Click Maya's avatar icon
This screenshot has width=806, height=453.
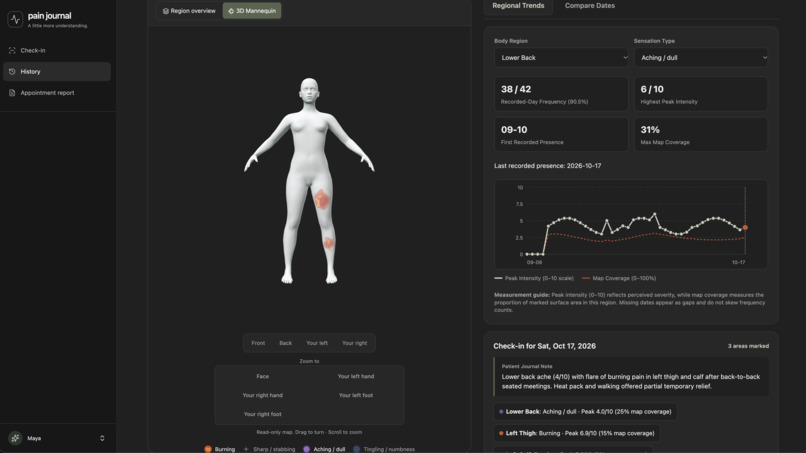click(x=15, y=438)
